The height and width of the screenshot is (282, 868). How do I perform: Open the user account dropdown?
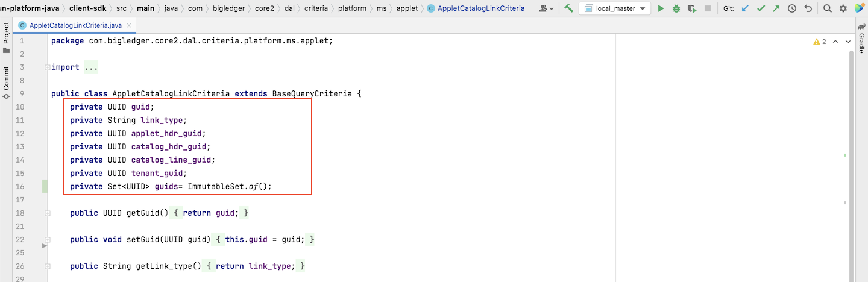click(547, 9)
